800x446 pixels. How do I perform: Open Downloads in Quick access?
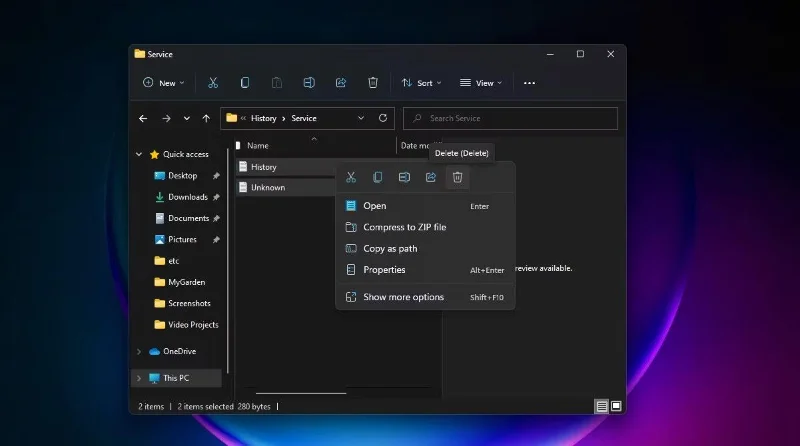pyautogui.click(x=188, y=197)
